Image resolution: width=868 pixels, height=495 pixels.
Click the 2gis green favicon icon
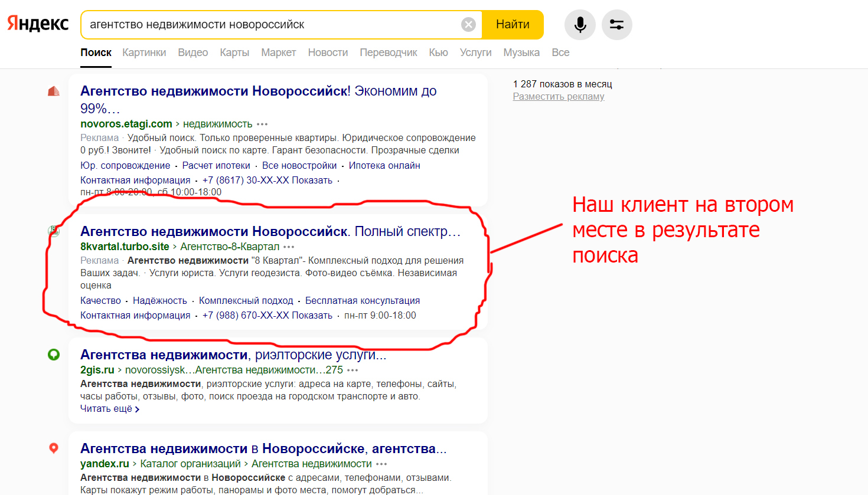point(54,355)
